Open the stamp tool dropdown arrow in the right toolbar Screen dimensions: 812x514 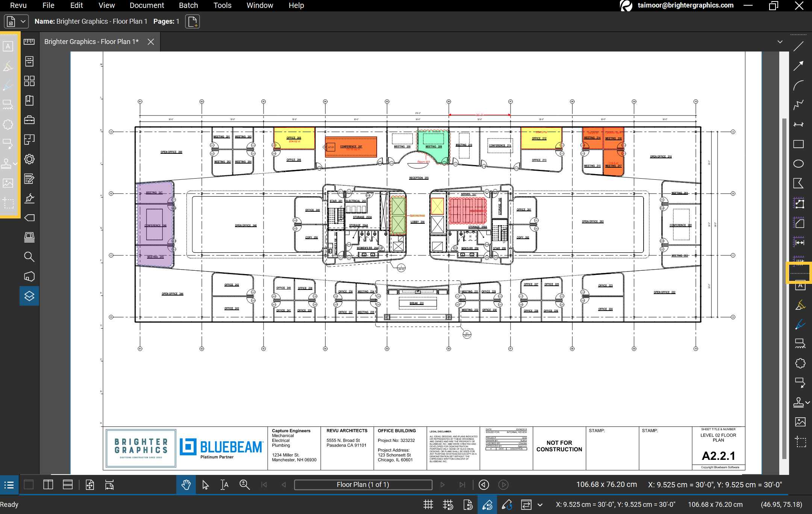pyautogui.click(x=808, y=402)
